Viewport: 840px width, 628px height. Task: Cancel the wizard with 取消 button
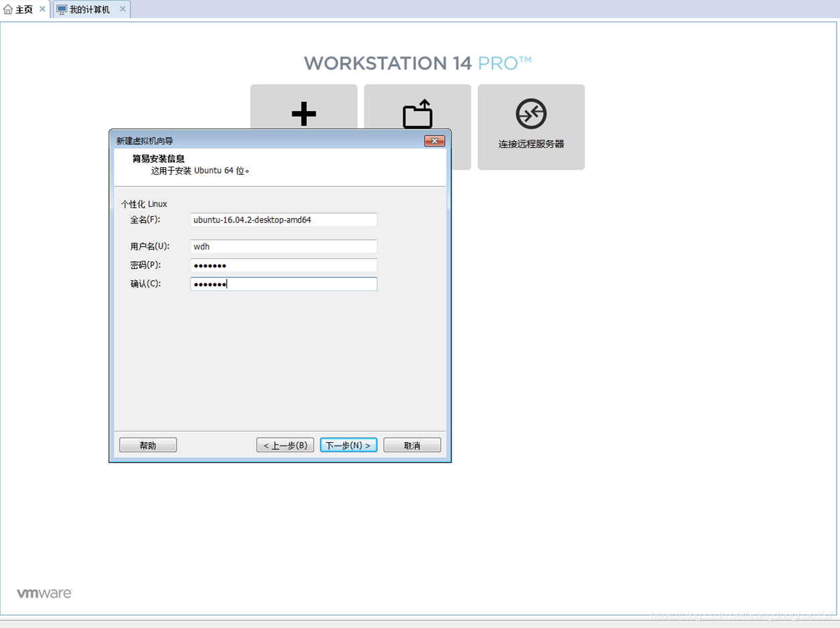point(412,445)
